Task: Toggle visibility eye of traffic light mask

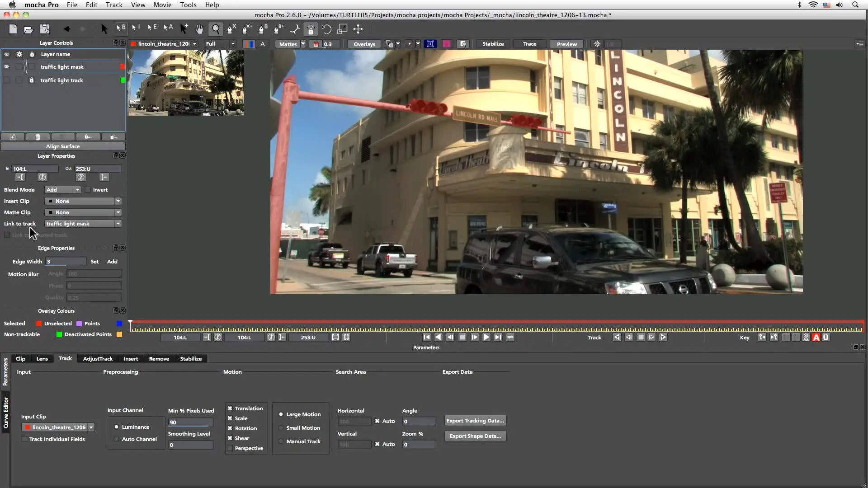Action: pyautogui.click(x=6, y=67)
